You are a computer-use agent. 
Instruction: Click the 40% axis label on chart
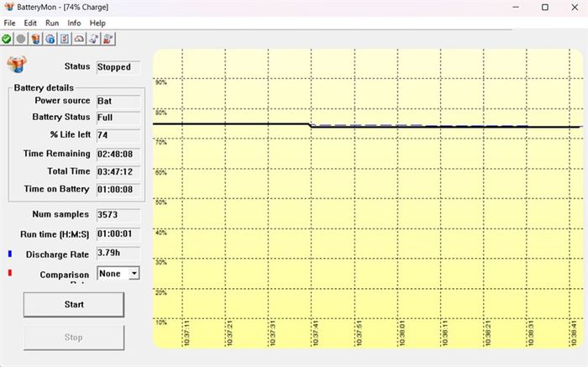pos(161,233)
